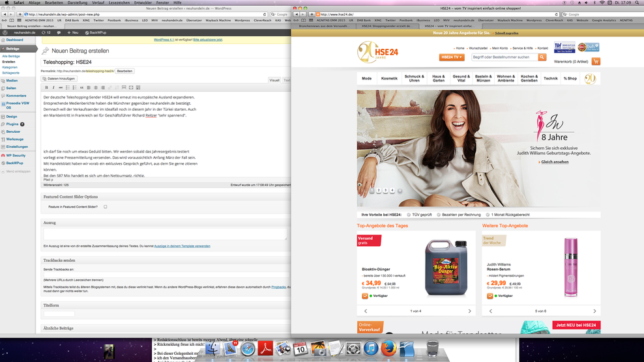Open Wunschzettel link on HSE24

(478, 48)
